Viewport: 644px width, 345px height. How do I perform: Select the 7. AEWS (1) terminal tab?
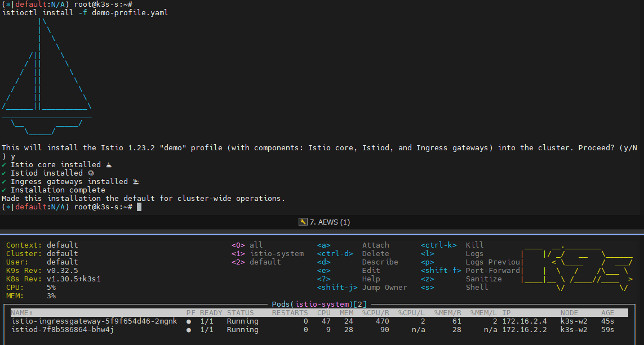[x=324, y=222]
